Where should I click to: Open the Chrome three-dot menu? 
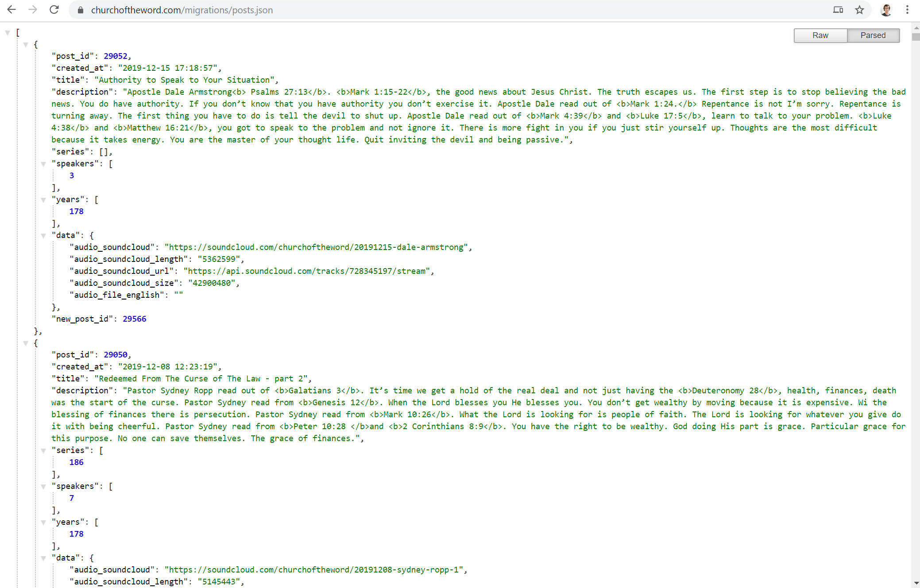[x=907, y=10]
